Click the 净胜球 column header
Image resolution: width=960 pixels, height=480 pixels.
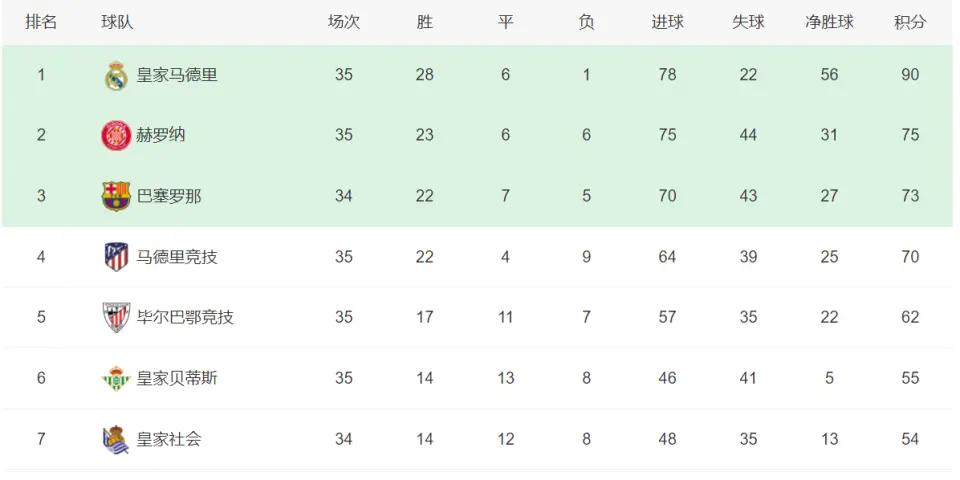829,23
